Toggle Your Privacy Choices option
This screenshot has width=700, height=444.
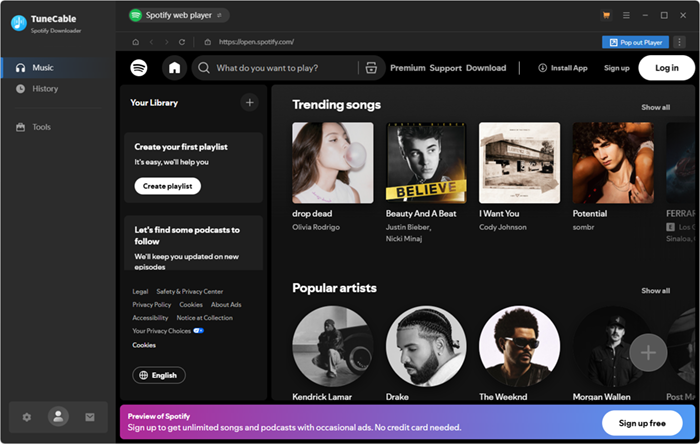pos(198,330)
